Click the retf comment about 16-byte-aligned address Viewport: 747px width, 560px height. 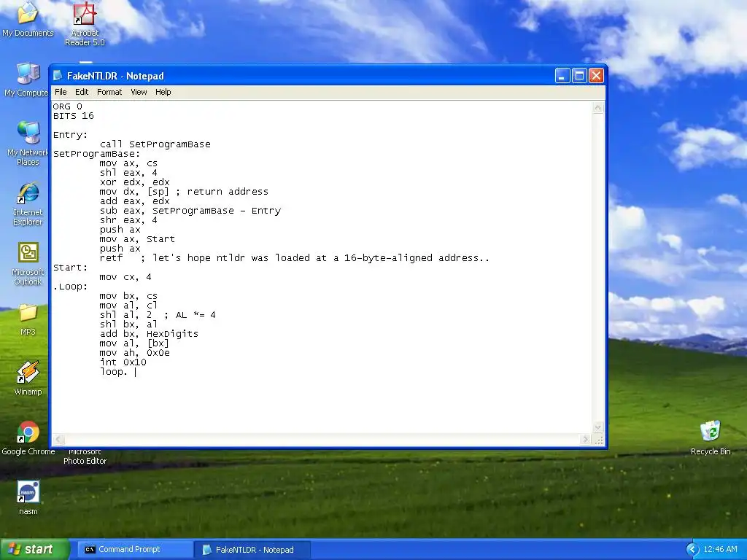point(315,258)
